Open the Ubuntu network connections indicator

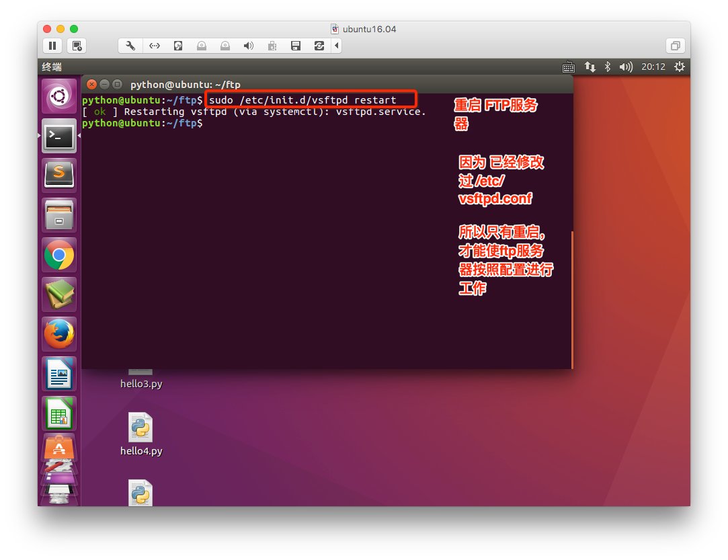pos(590,67)
